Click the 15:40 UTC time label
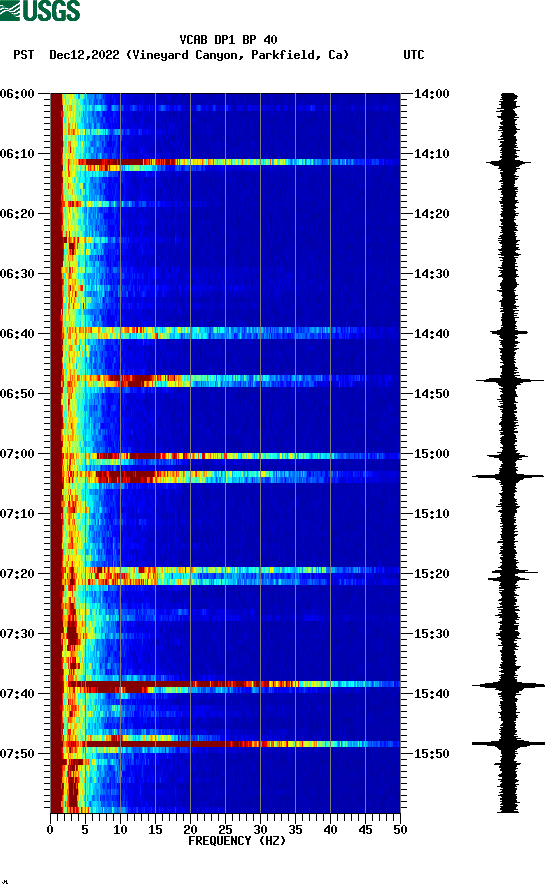 [x=431, y=694]
